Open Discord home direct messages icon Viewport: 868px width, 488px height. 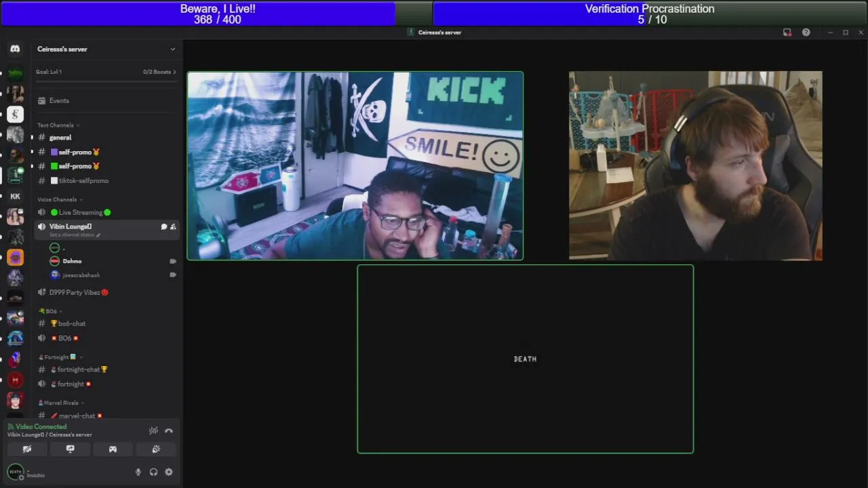coord(15,49)
